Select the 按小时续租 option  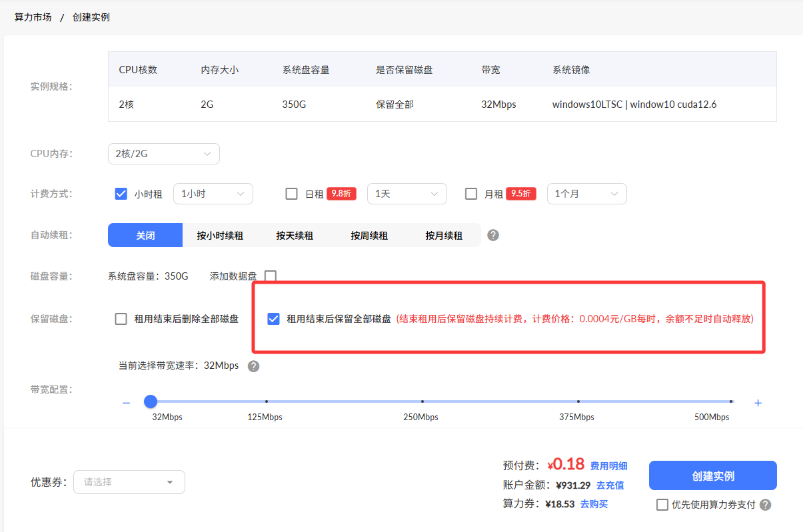tap(220, 235)
